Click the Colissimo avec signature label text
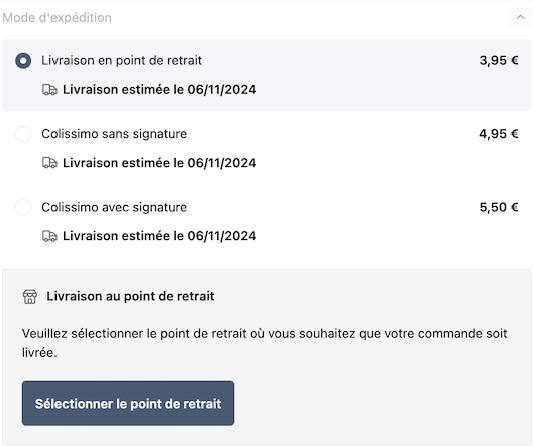The height and width of the screenshot is (446, 534). pyautogui.click(x=114, y=207)
